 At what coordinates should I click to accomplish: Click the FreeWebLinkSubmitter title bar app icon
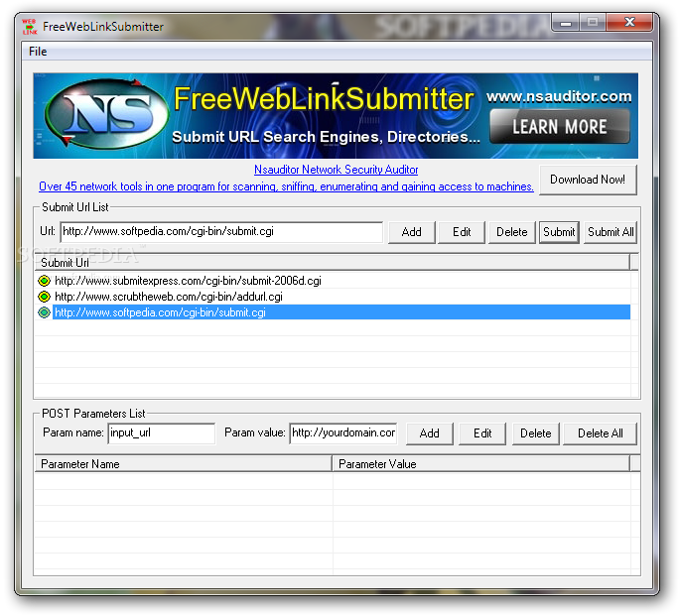coord(30,27)
